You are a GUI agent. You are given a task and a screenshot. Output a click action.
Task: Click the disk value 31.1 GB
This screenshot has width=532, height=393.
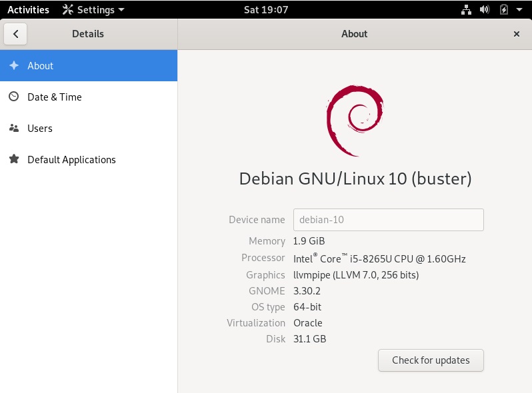309,339
